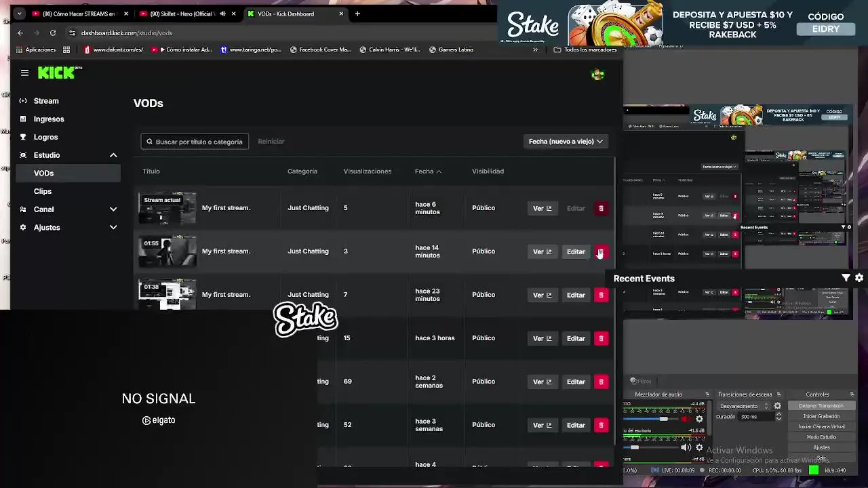This screenshot has height=488, width=868.
Task: Open the desktop audio gear in OBS
Action: 699,447
